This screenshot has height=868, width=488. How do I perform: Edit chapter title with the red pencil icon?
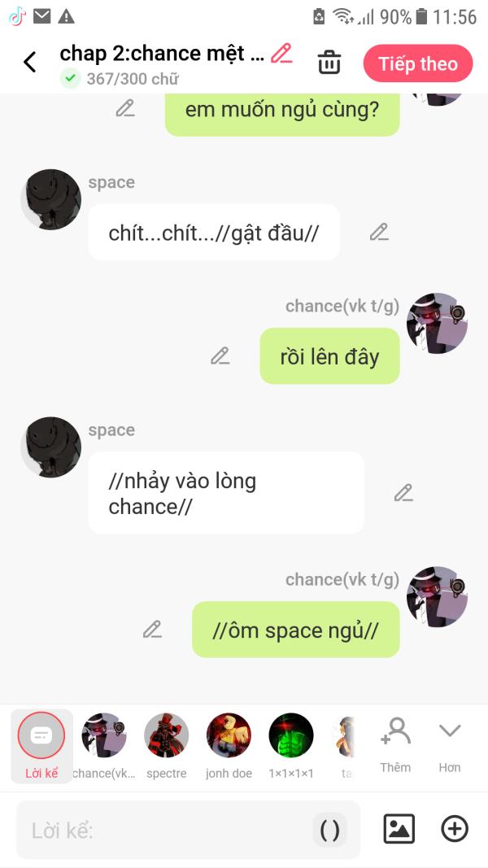pyautogui.click(x=281, y=54)
